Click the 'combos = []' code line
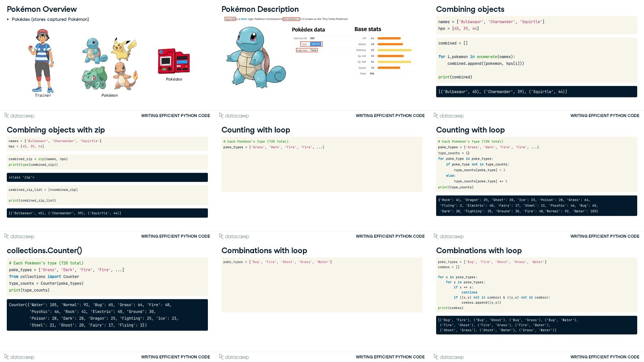 pyautogui.click(x=449, y=267)
